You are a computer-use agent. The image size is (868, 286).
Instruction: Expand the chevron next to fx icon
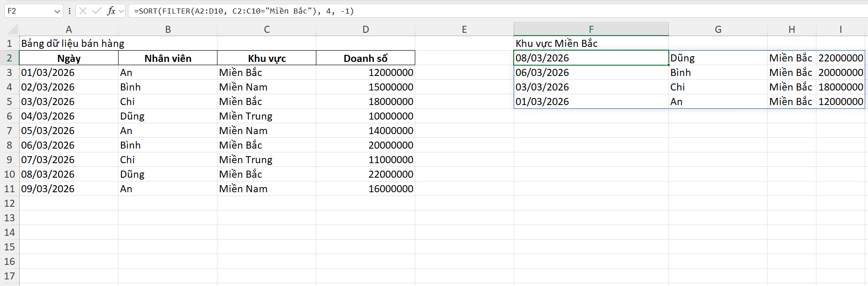[x=121, y=11]
